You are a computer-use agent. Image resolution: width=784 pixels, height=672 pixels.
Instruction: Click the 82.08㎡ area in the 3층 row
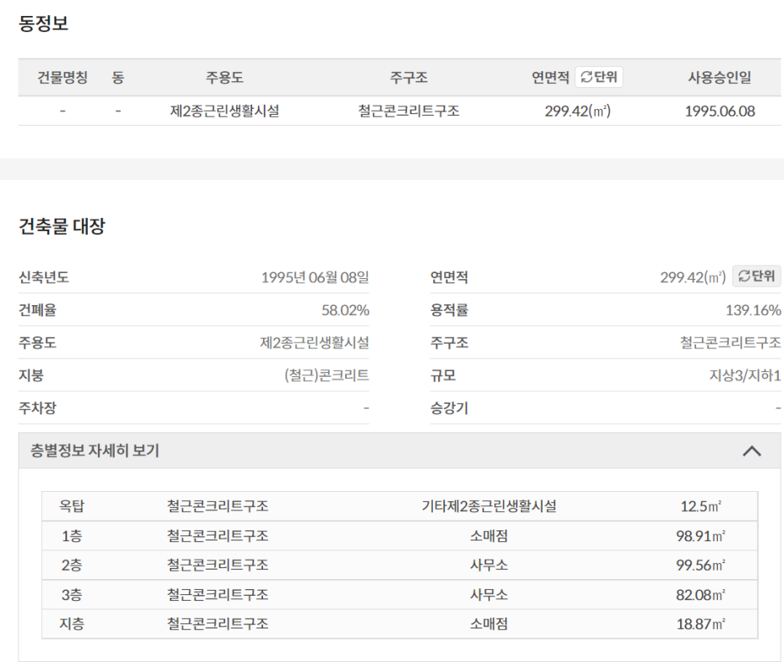pos(700,595)
